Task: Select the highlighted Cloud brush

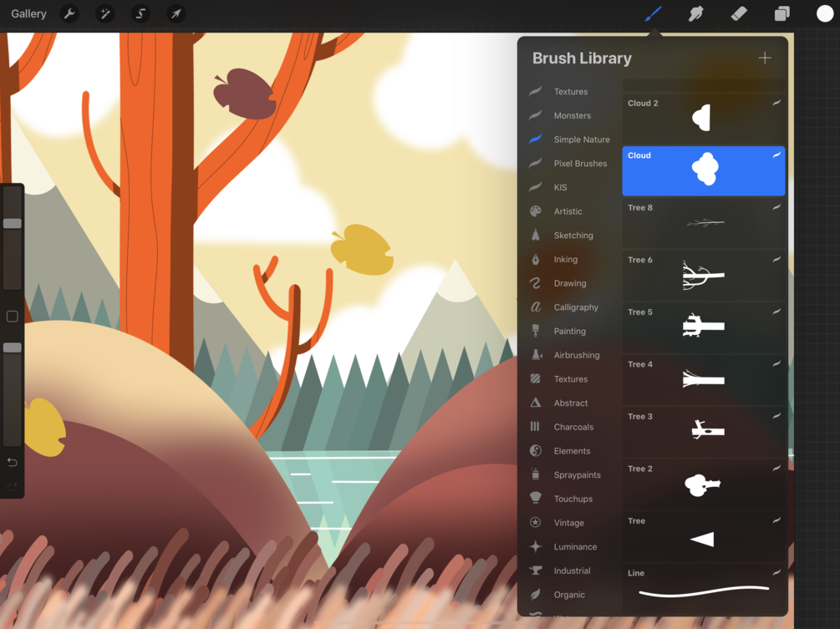Action: pos(704,170)
